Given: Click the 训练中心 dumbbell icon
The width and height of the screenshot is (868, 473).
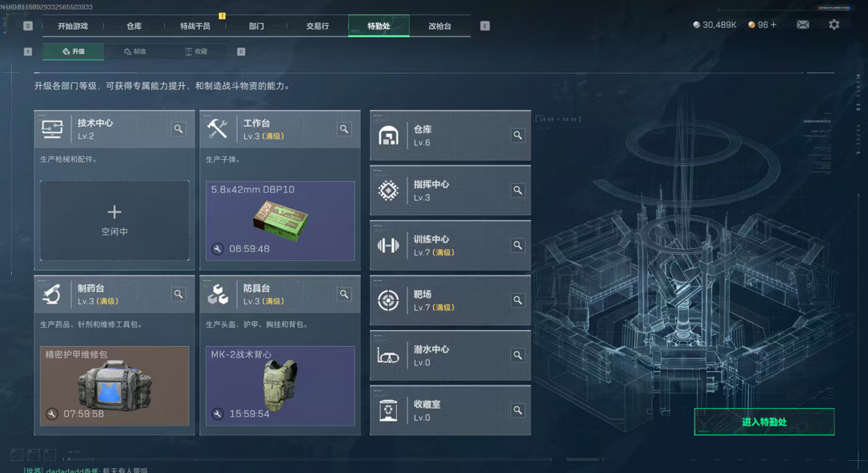Looking at the screenshot, I should tap(388, 245).
